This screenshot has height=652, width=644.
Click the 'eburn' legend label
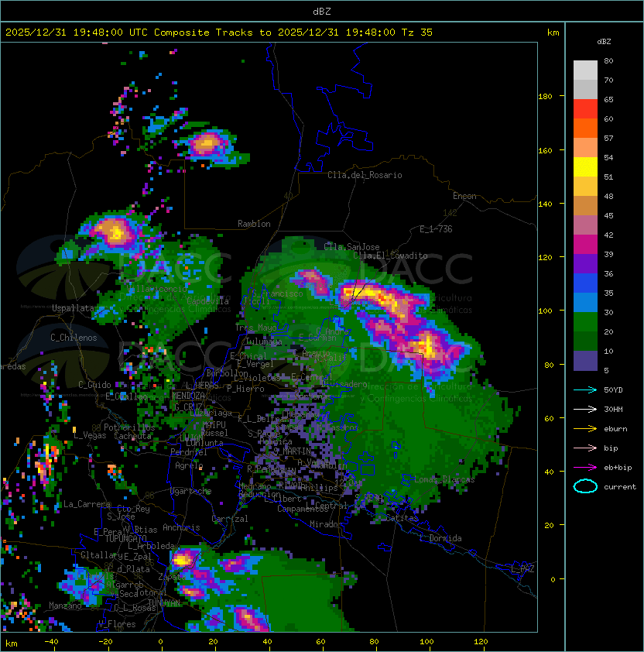(x=615, y=429)
